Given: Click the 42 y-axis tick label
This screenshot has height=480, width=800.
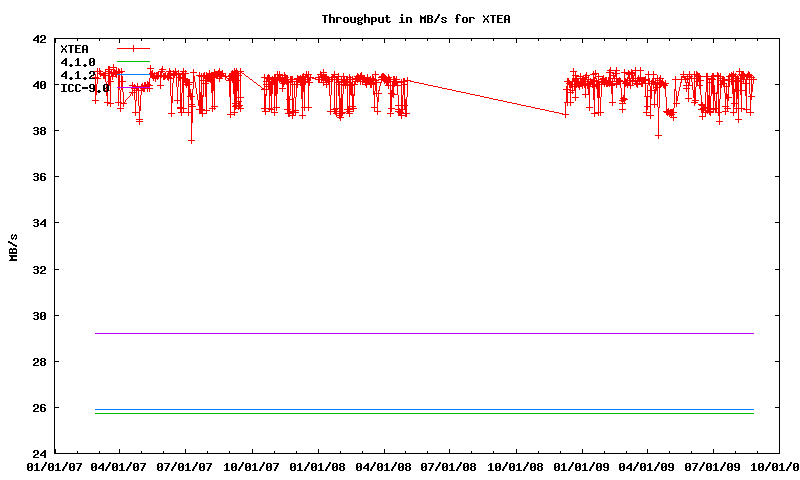Looking at the screenshot, I should [x=39, y=40].
